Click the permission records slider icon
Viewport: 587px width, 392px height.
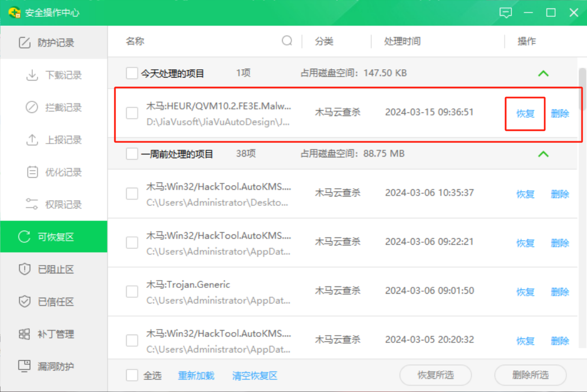click(x=32, y=204)
